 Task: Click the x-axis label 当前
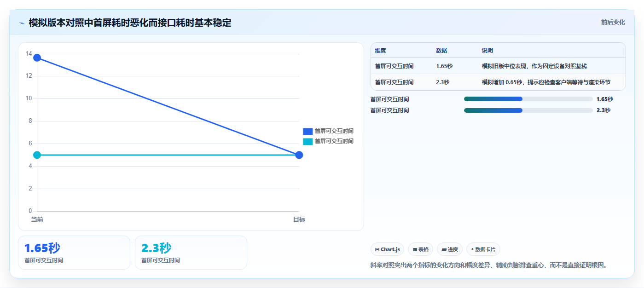(x=37, y=219)
